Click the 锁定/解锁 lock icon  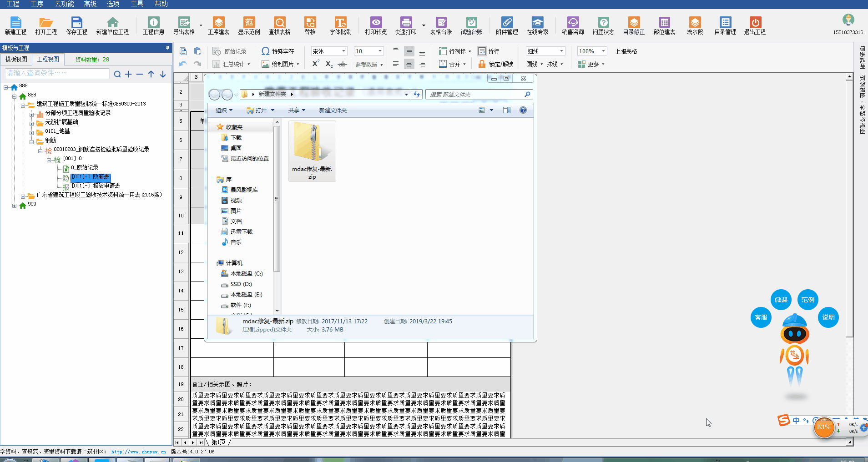point(482,64)
